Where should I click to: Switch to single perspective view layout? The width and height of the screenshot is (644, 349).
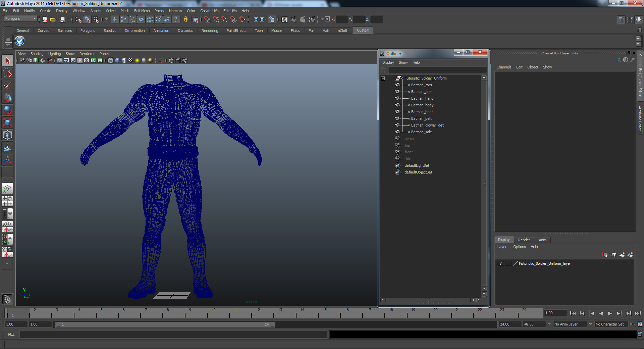click(x=7, y=188)
